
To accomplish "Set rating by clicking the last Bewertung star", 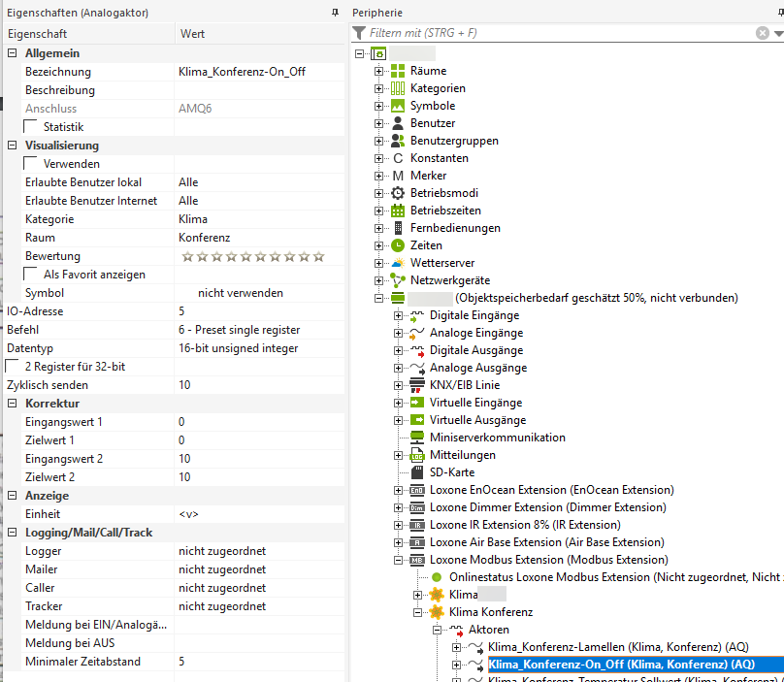I will click(x=318, y=256).
